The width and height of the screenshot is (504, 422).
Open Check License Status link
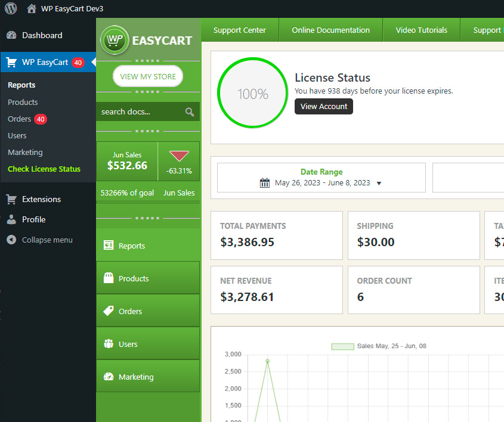pyautogui.click(x=44, y=169)
